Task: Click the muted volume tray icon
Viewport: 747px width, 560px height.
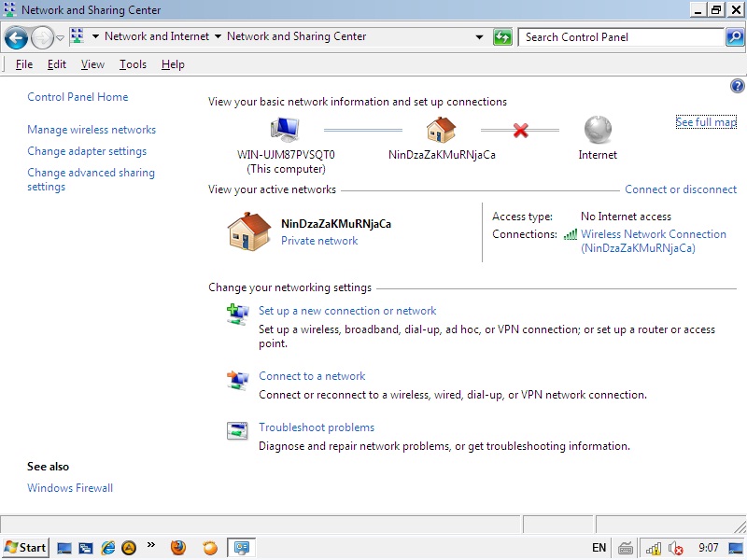Action: (675, 549)
